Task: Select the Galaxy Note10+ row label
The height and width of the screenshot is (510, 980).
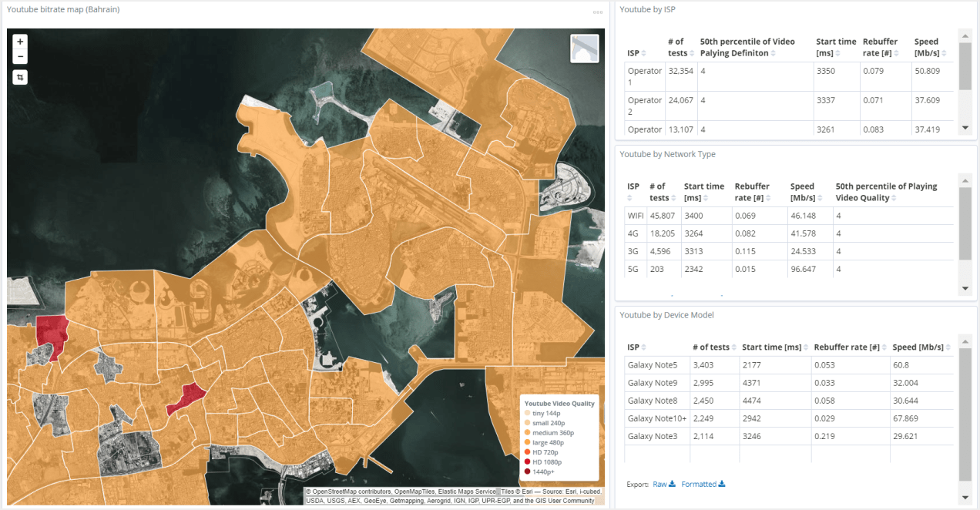Action: [657, 418]
